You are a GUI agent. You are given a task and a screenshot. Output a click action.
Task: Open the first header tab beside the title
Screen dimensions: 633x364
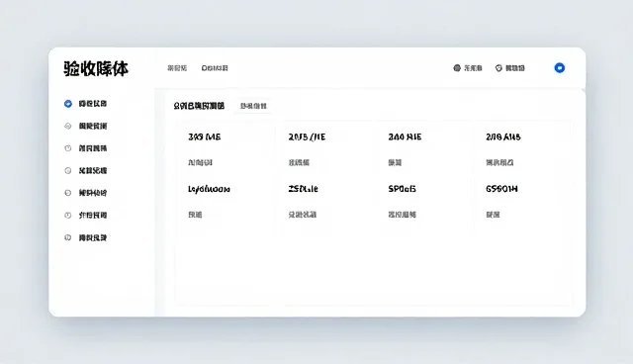177,68
